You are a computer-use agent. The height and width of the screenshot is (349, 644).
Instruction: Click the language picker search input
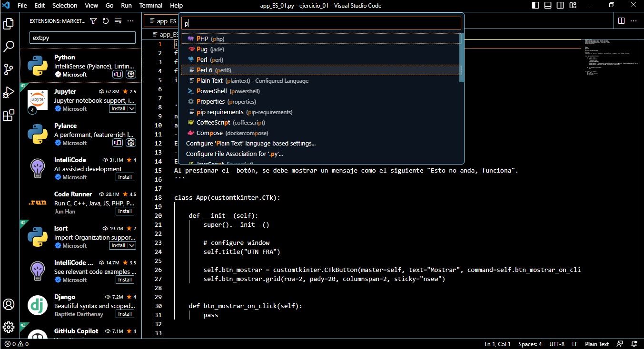(x=321, y=23)
